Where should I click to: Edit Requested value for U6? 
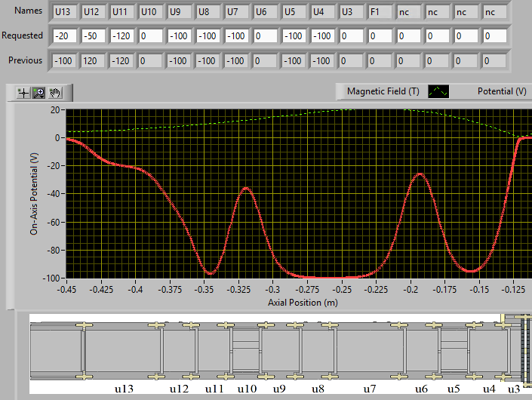(x=266, y=36)
